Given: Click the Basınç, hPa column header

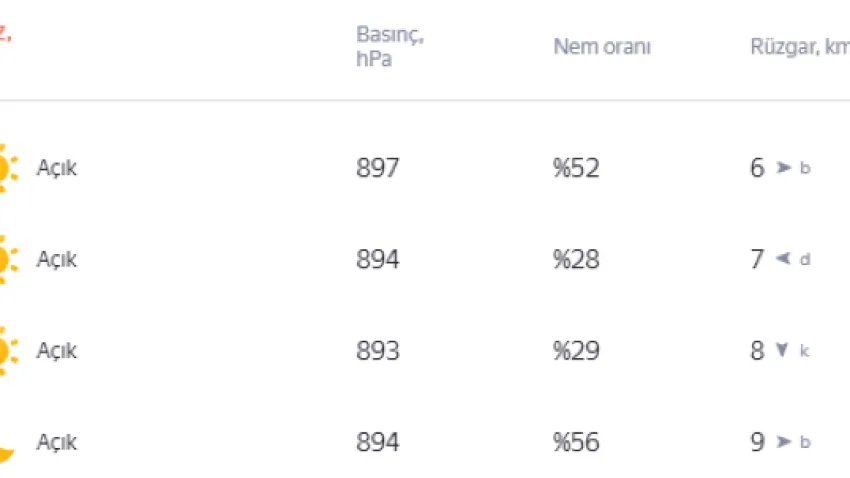Looking at the screenshot, I should tap(390, 47).
